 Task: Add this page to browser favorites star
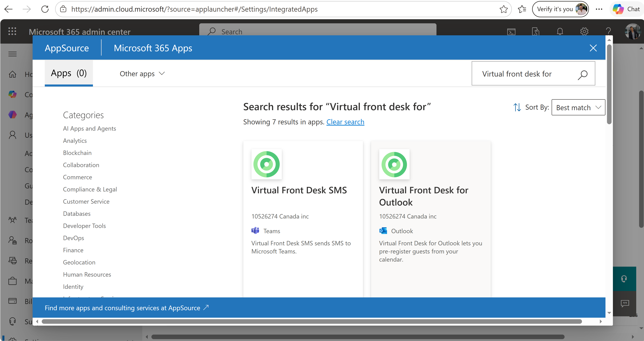504,9
